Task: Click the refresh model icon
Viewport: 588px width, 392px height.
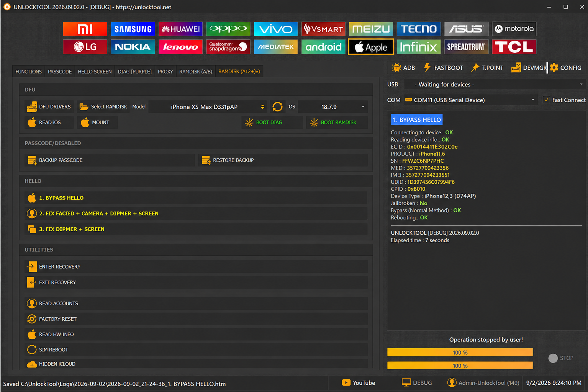Action: point(277,107)
